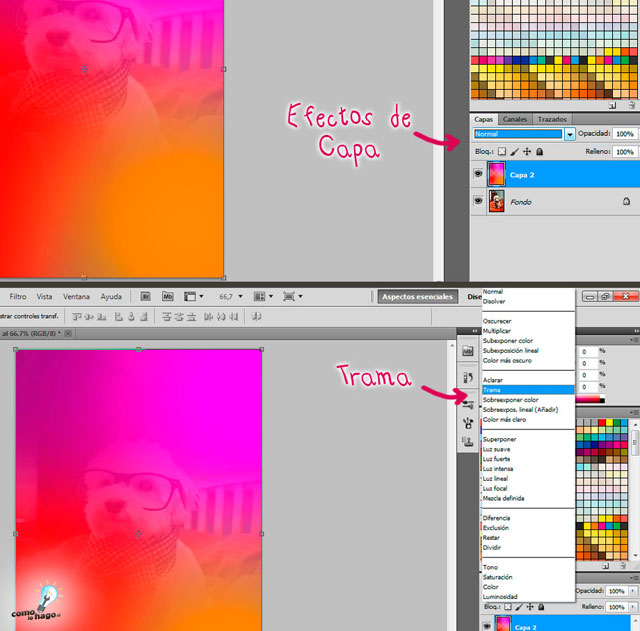Click the align horizontal centers icon
The height and width of the screenshot is (631, 640).
(x=131, y=317)
